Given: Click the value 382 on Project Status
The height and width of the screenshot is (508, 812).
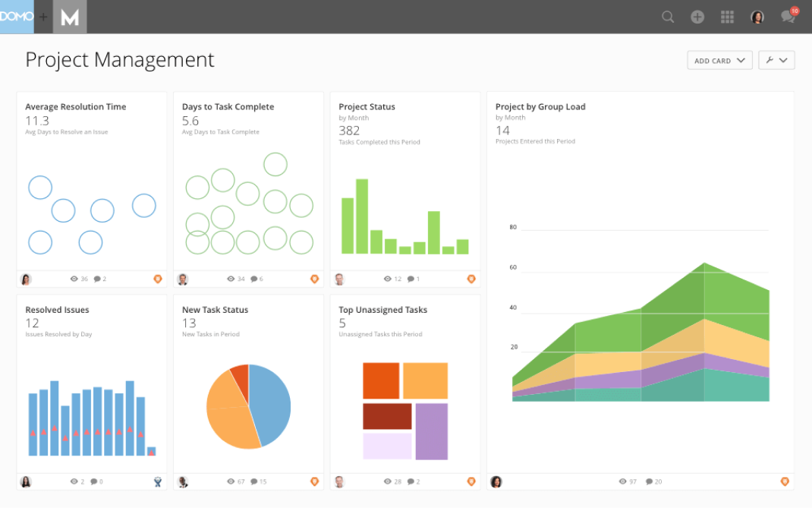Looking at the screenshot, I should 349,131.
